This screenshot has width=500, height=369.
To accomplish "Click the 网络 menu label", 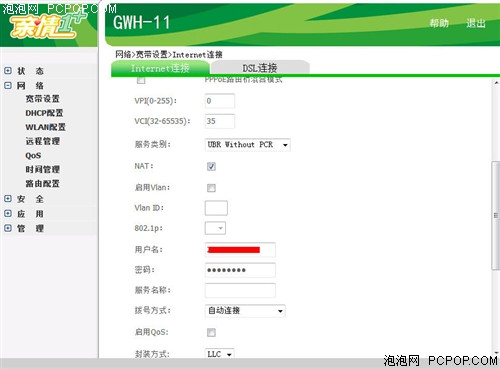I will [30, 86].
